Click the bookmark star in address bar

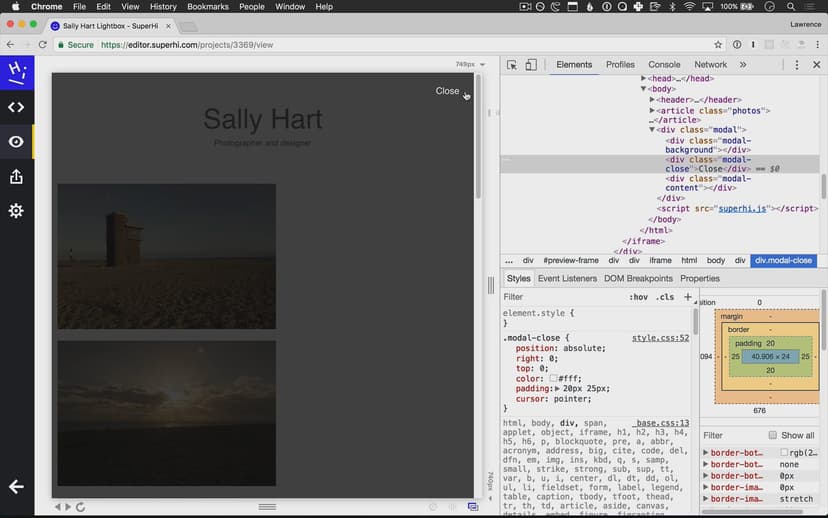coord(718,45)
